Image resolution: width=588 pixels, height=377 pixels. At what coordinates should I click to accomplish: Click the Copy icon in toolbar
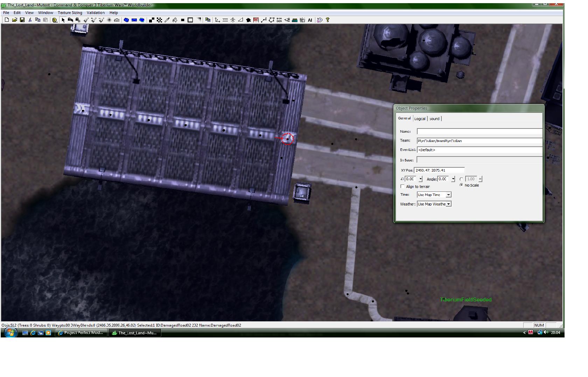coord(38,20)
